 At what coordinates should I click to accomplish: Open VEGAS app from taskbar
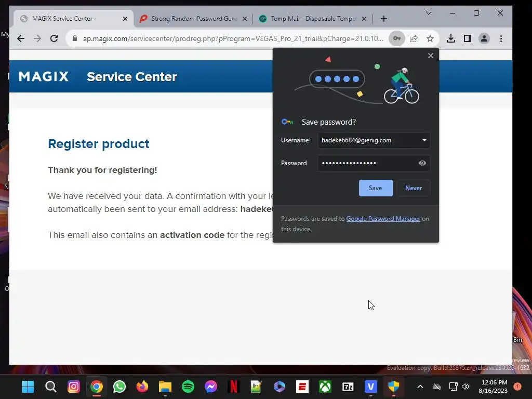(371, 387)
